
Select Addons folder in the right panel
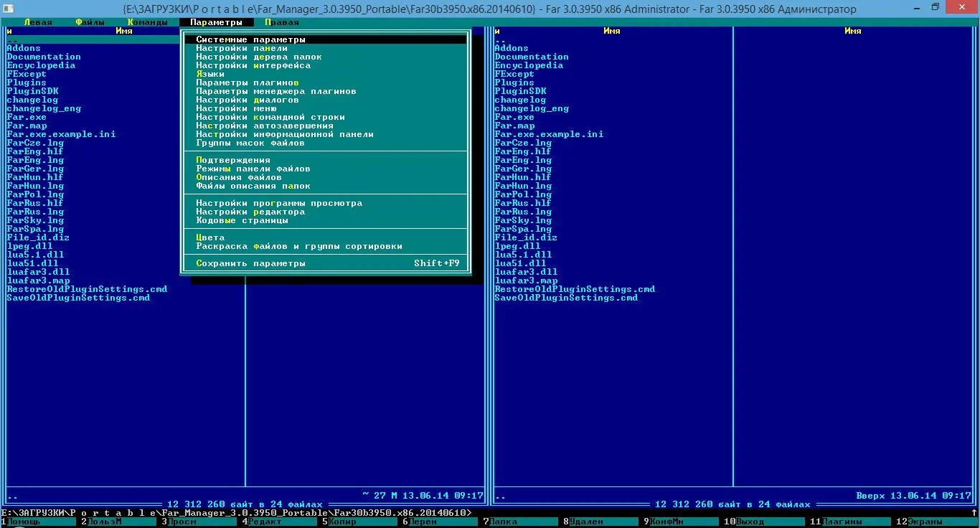pyautogui.click(x=512, y=48)
